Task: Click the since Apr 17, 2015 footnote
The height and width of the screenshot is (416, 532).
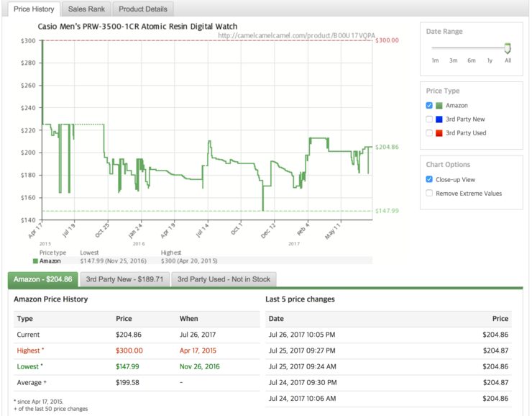Action: (38, 402)
